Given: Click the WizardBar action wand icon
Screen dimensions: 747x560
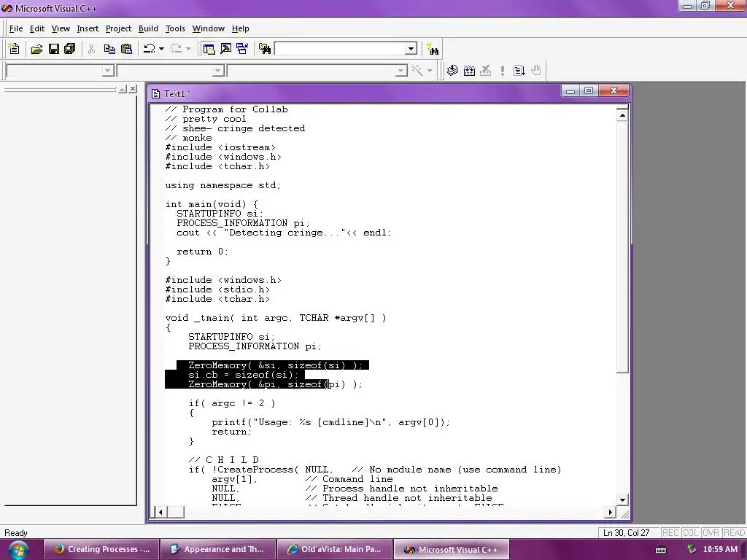Looking at the screenshot, I should pyautogui.click(x=417, y=71).
